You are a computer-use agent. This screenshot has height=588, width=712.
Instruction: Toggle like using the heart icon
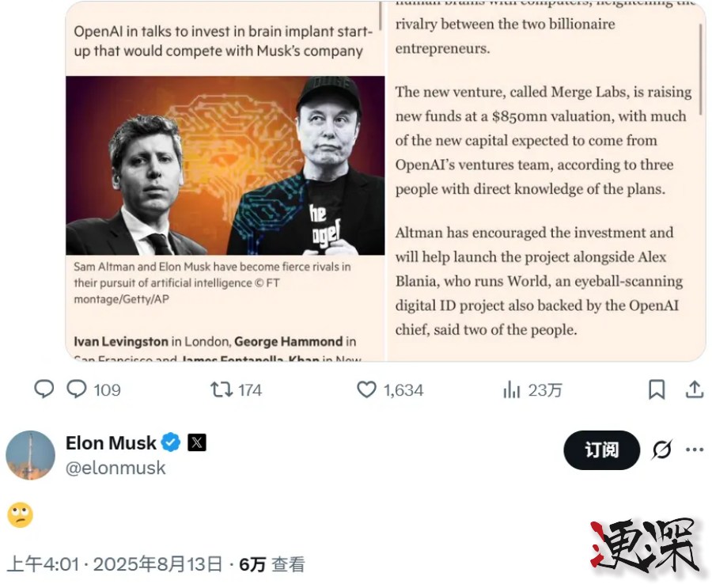point(365,389)
